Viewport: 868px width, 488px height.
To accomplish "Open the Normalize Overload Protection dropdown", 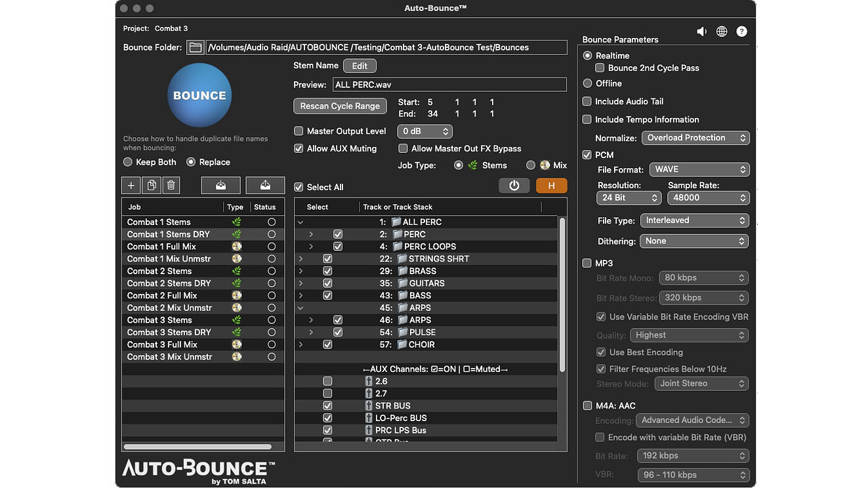I will (695, 138).
